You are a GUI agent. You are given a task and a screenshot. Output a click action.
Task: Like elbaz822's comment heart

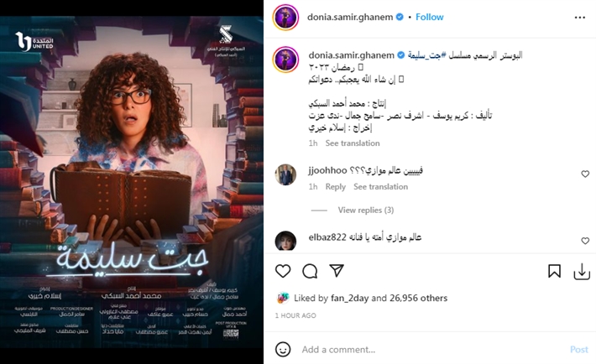tap(585, 241)
